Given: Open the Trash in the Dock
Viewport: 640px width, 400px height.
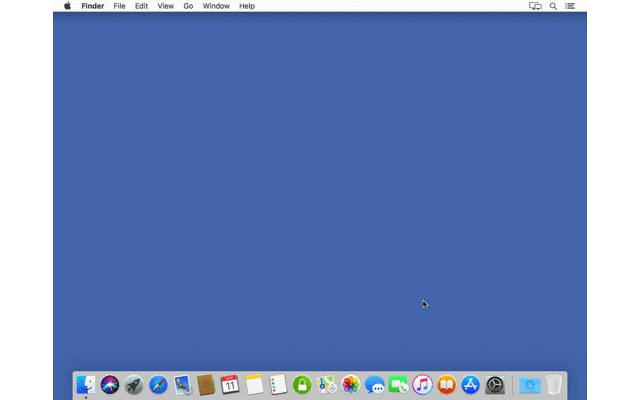Looking at the screenshot, I should (x=554, y=384).
